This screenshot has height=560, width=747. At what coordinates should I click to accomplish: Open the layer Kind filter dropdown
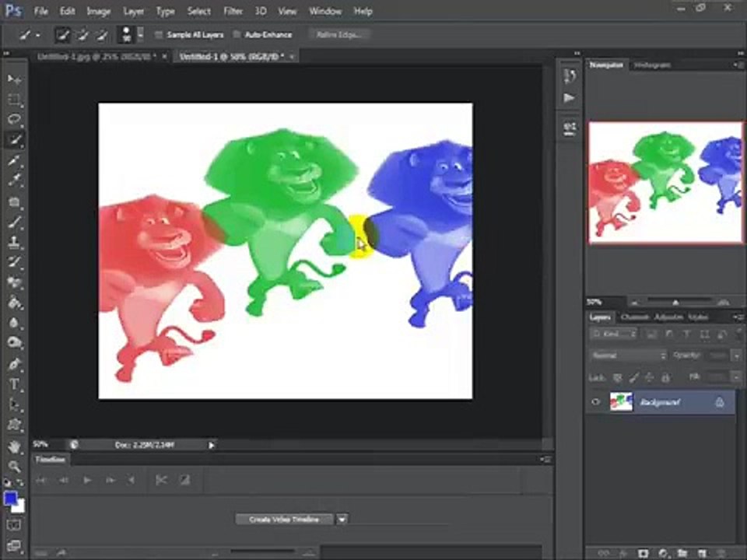click(x=614, y=334)
